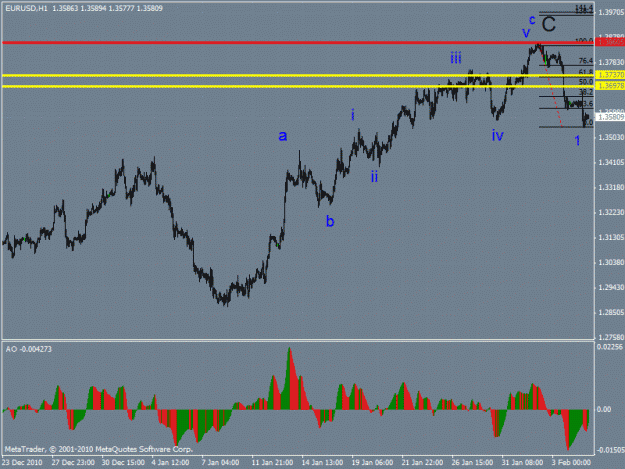Click the AO -0.004273 indicator label
The width and height of the screenshot is (625, 469).
tap(28, 349)
